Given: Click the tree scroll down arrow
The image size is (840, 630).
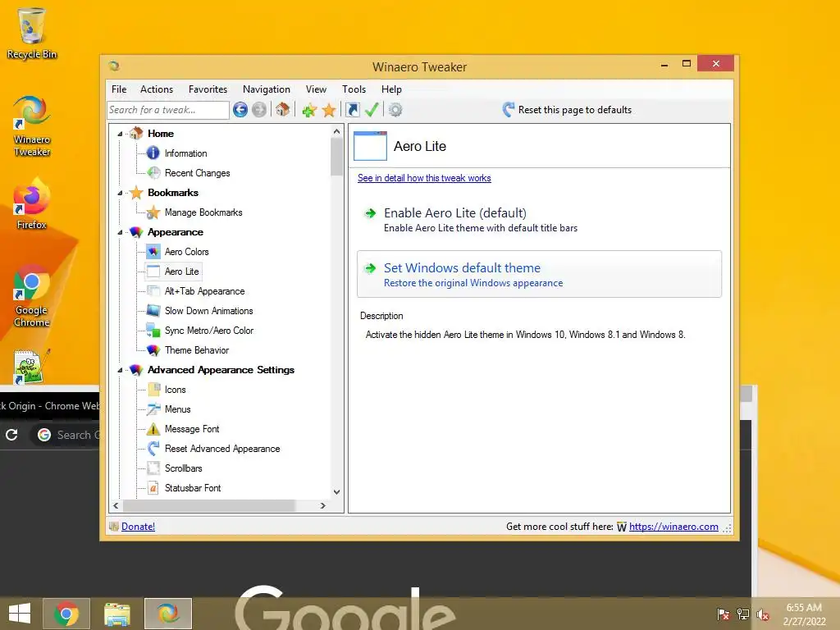Looking at the screenshot, I should [336, 492].
